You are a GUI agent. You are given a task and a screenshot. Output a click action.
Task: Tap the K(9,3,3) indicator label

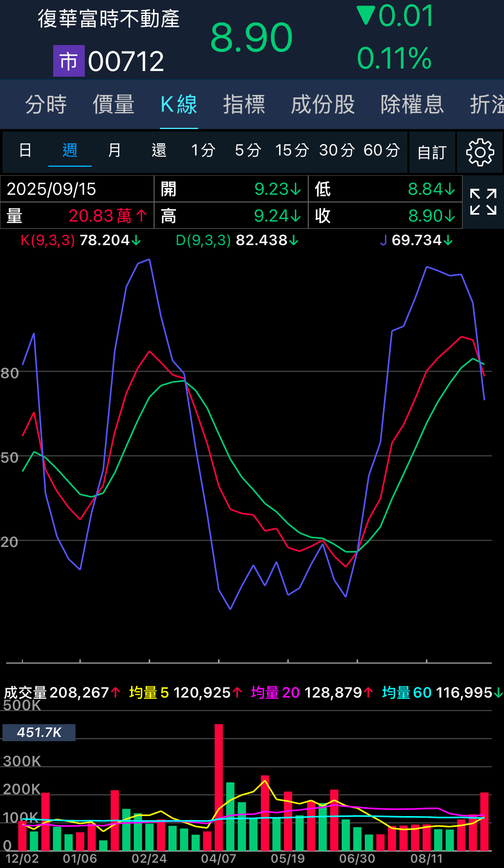pos(48,240)
